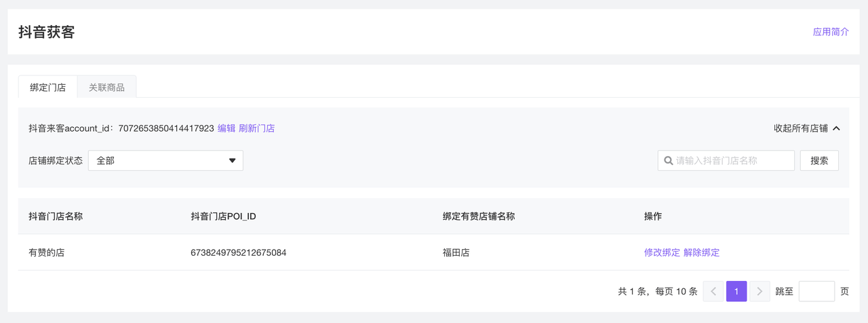
Task: Select page 1 in pagination
Action: pos(736,291)
